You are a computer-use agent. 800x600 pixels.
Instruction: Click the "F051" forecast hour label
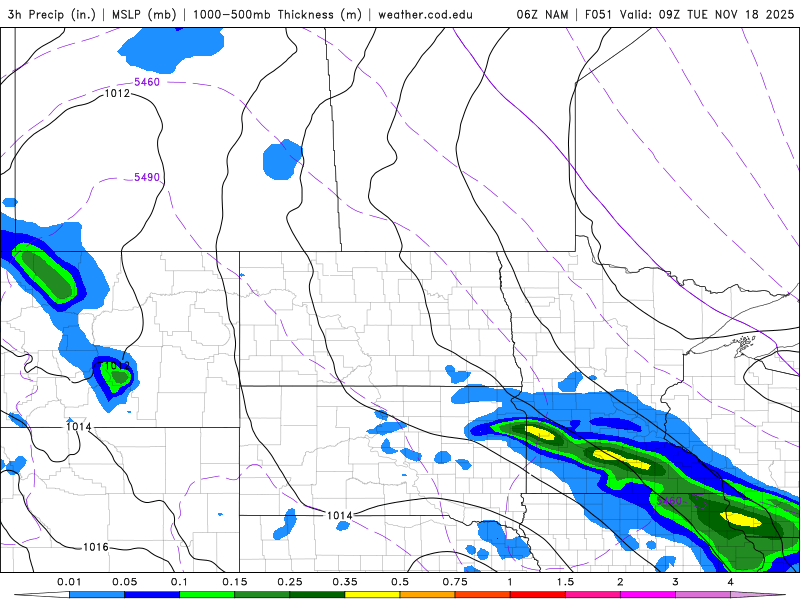(598, 14)
